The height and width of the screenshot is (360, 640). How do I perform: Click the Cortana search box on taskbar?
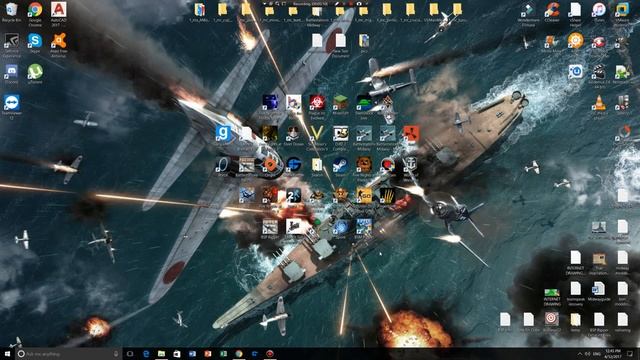pos(69,353)
